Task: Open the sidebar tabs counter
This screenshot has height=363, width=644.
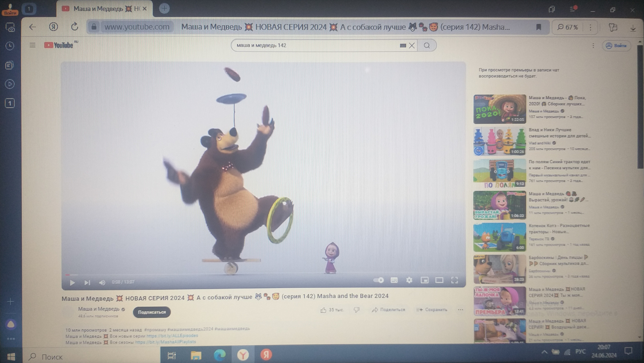Action: pos(10,103)
